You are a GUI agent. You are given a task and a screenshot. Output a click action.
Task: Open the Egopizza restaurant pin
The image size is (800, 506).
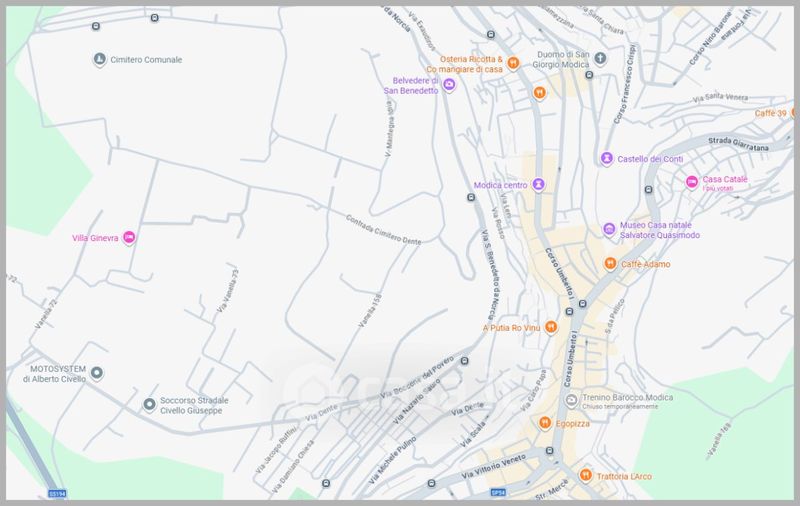click(545, 423)
